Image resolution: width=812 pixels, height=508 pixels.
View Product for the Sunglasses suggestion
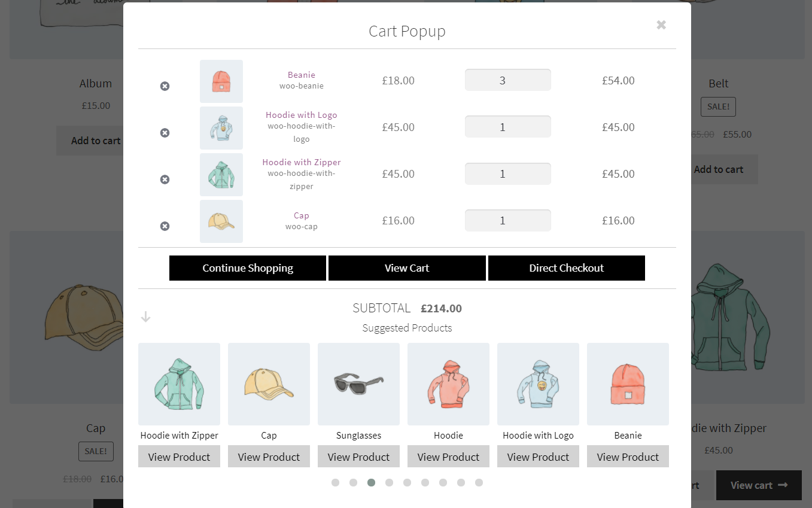click(x=358, y=456)
